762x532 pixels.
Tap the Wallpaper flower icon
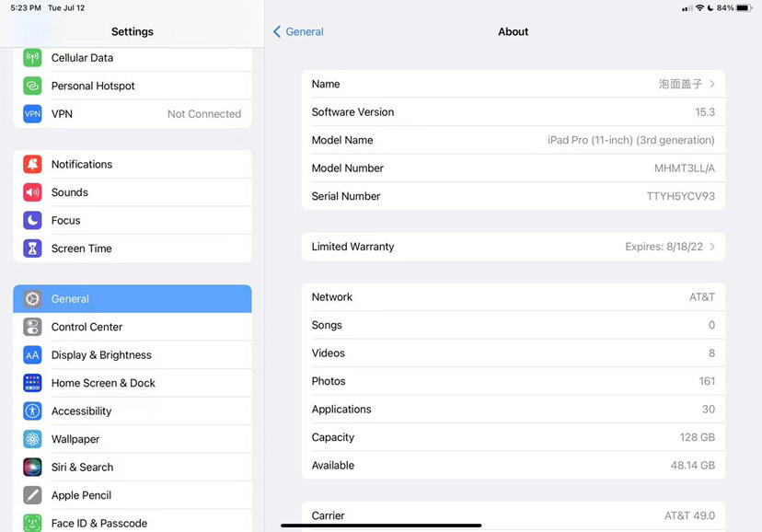tap(32, 439)
